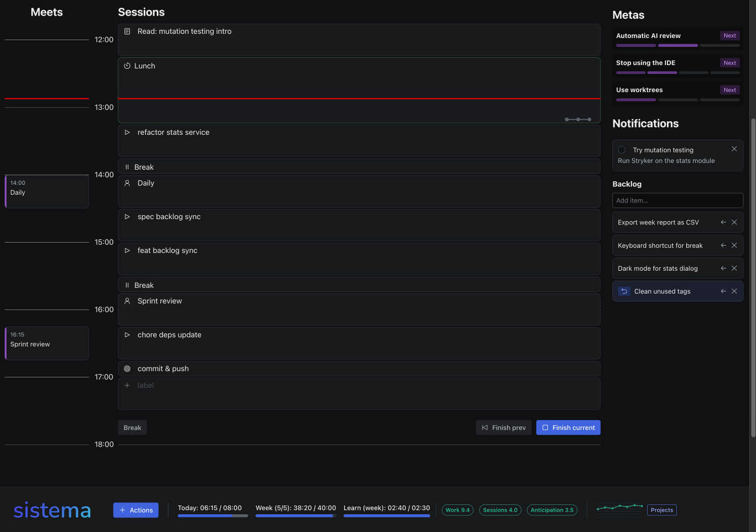Image resolution: width=756 pixels, height=532 pixels.
Task: Remove Dark mode for stats dialog item
Action: (x=734, y=269)
